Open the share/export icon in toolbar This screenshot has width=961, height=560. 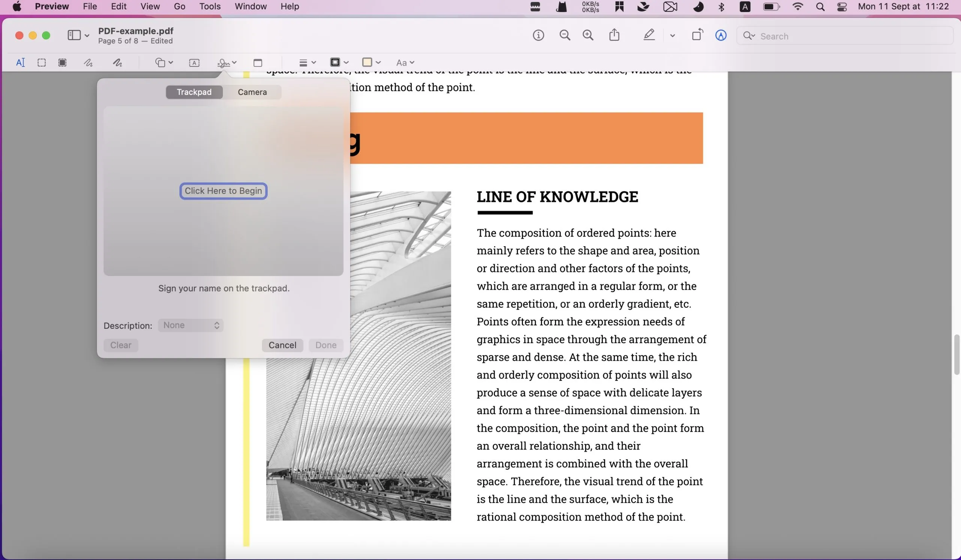(614, 35)
